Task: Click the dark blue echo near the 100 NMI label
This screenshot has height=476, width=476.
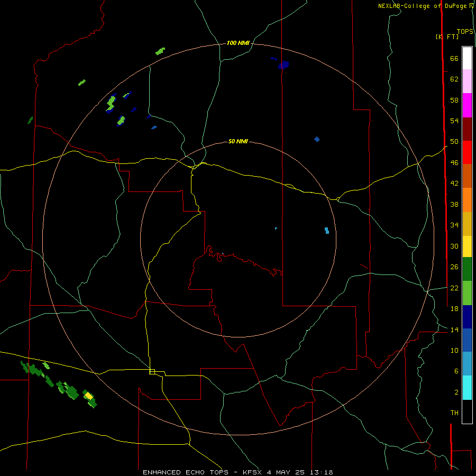Action: click(283, 65)
